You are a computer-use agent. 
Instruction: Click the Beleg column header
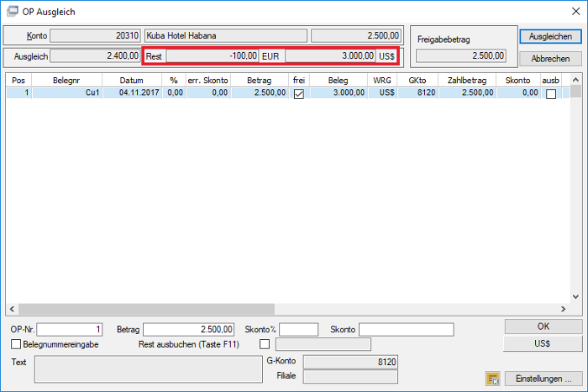[x=339, y=81]
